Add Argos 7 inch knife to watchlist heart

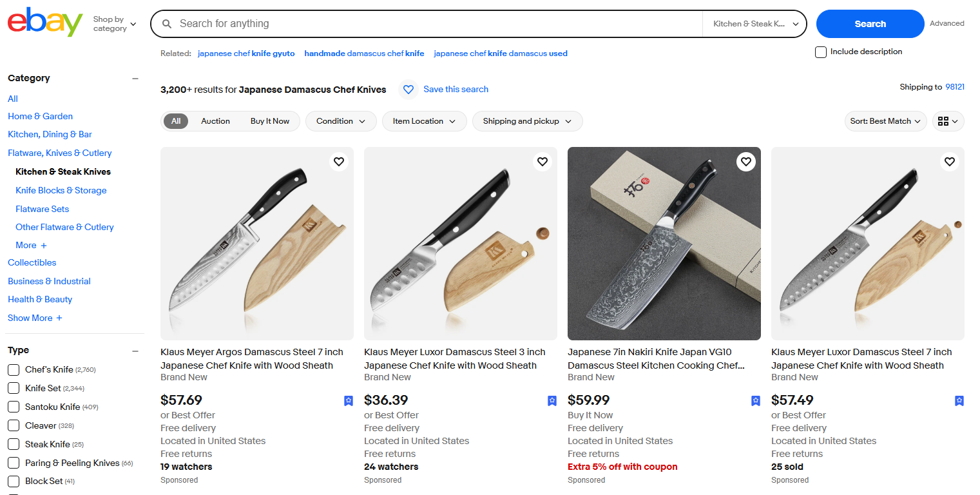338,161
